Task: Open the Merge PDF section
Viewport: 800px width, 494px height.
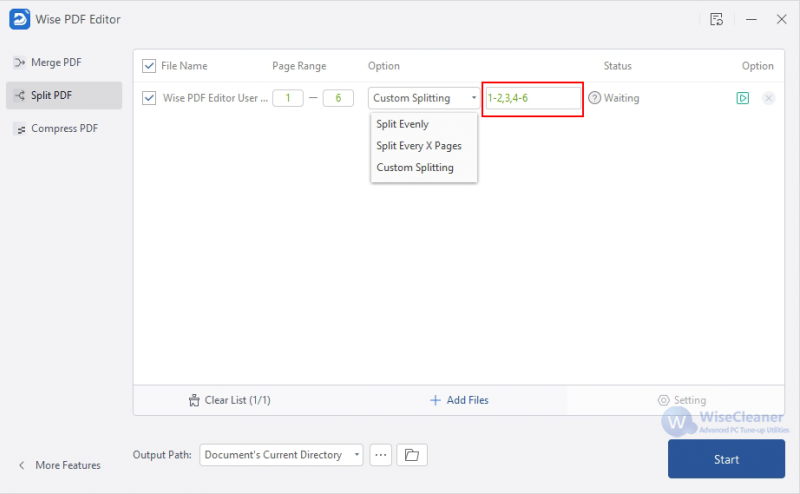Action: click(64, 62)
